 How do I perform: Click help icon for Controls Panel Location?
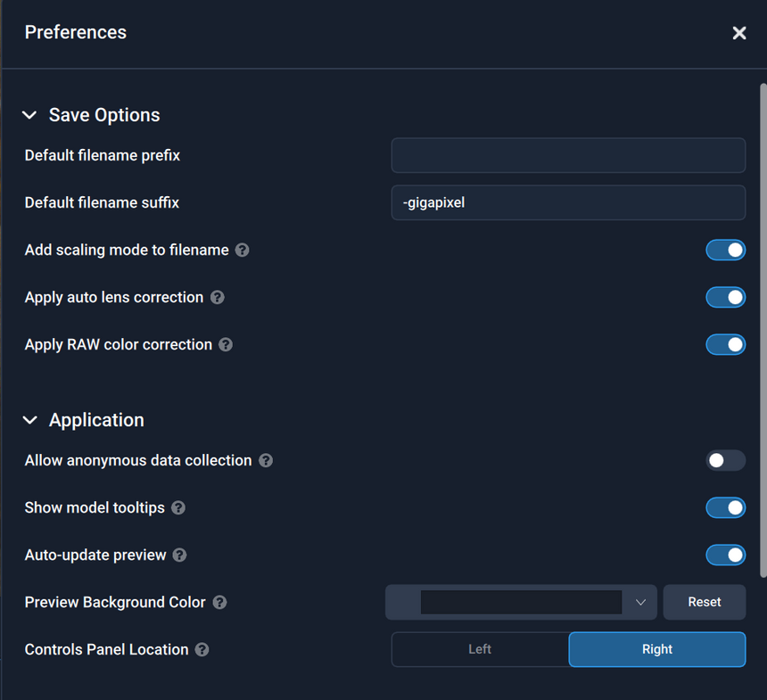[202, 650]
